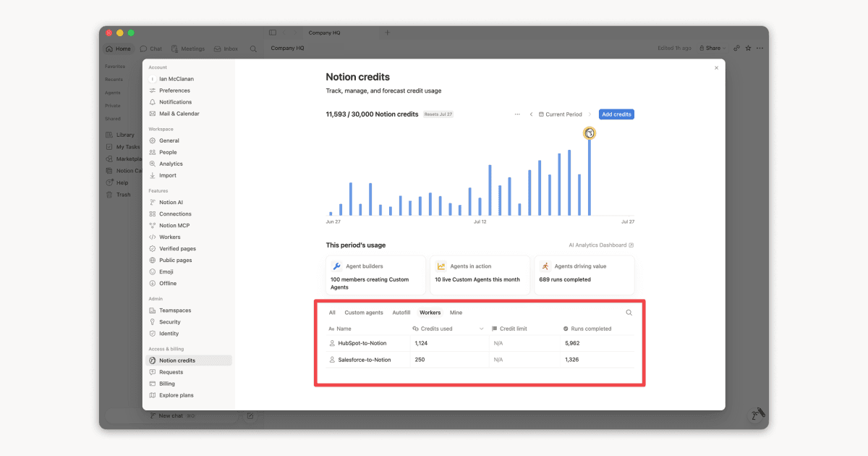Click the Name column header

point(340,329)
